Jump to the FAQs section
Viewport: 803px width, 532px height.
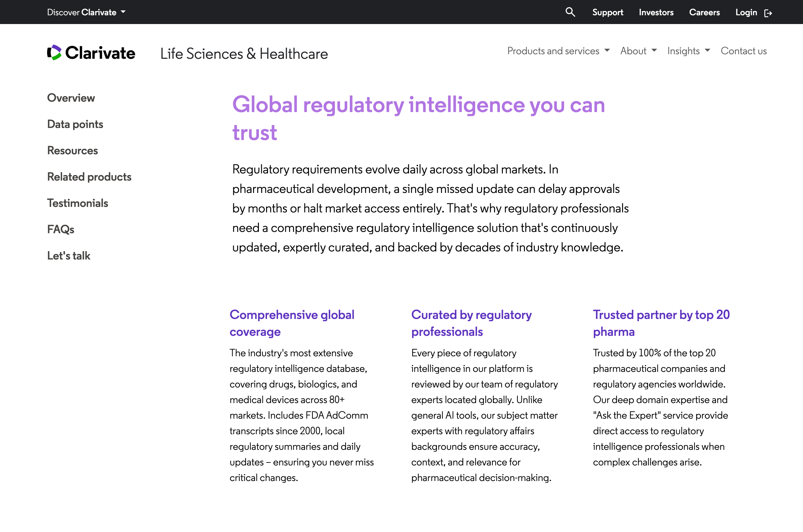[x=60, y=229]
